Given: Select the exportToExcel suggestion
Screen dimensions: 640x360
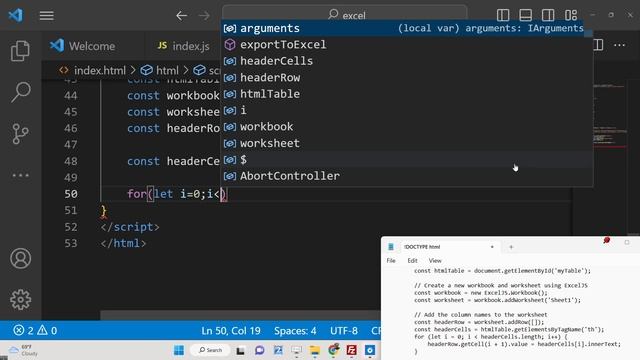Looking at the screenshot, I should [x=406, y=44].
